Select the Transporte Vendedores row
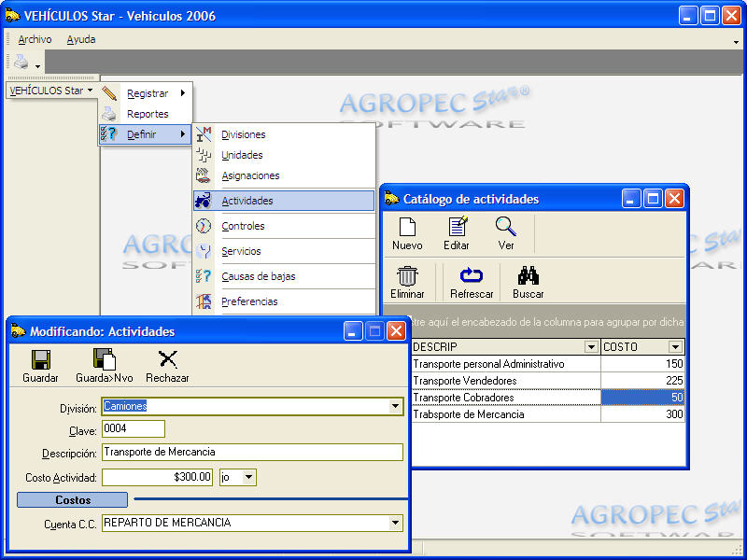747x560 pixels. click(504, 381)
